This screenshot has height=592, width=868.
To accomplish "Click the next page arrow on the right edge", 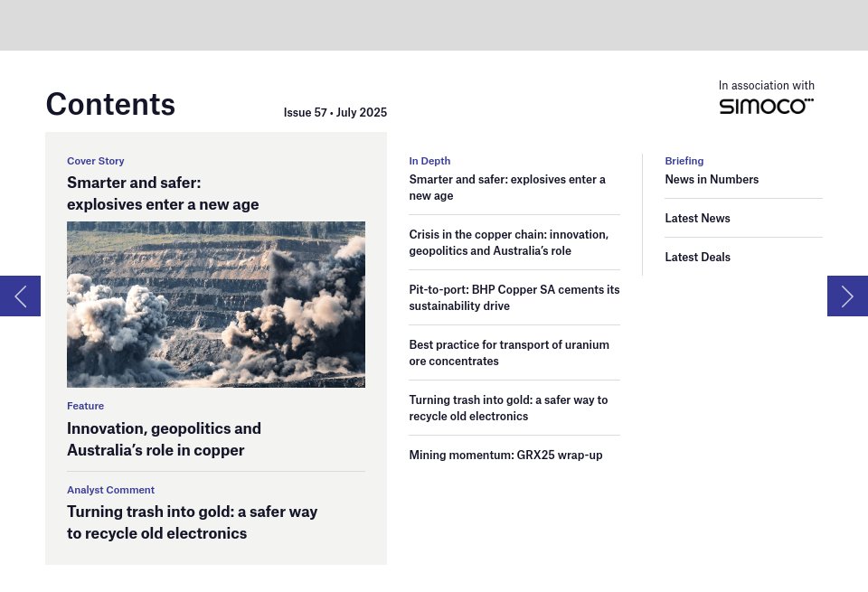I will tap(847, 296).
